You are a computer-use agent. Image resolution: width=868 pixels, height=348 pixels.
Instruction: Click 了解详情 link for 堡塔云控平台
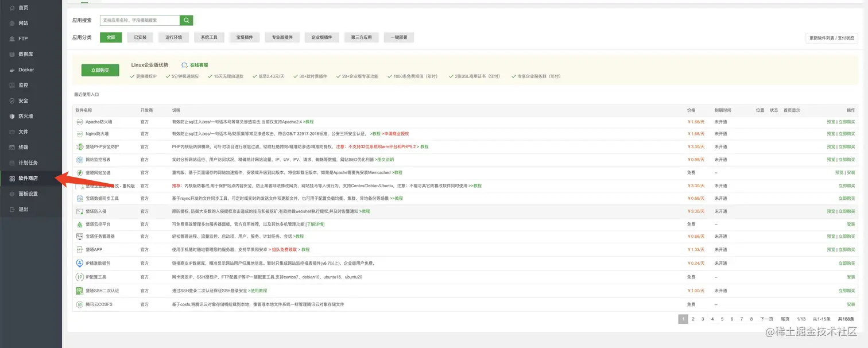[315, 224]
